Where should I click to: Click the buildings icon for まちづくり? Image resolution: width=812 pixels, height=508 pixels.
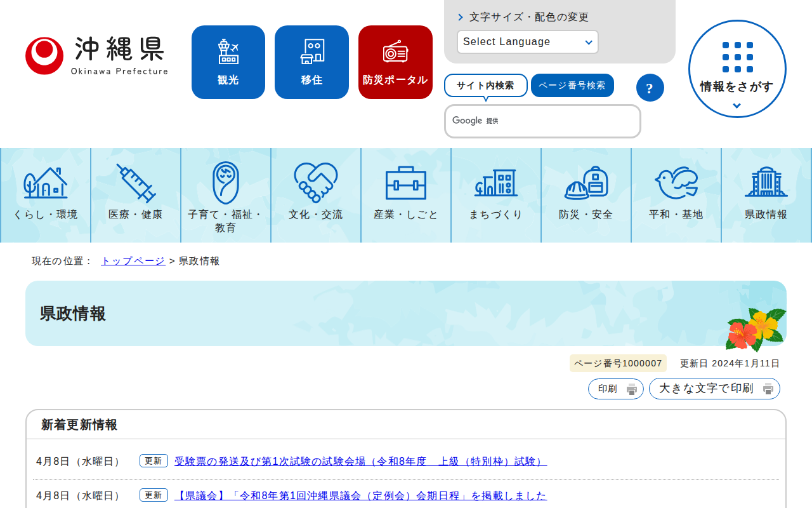(496, 183)
